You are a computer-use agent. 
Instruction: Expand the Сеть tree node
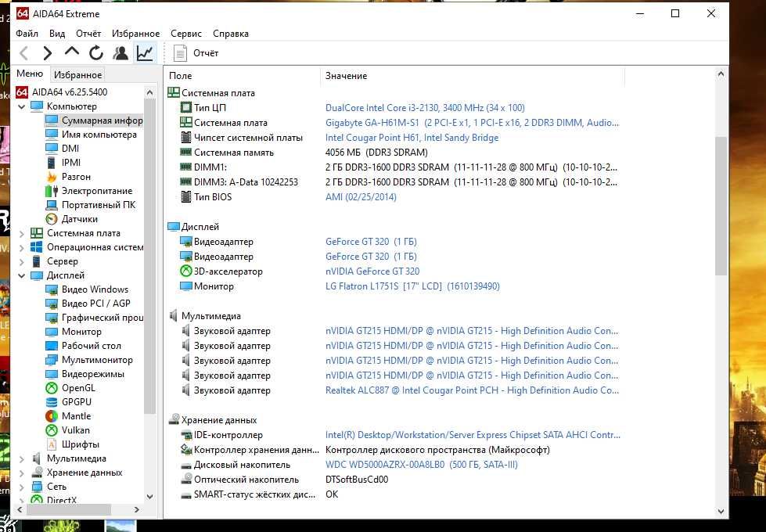point(21,487)
